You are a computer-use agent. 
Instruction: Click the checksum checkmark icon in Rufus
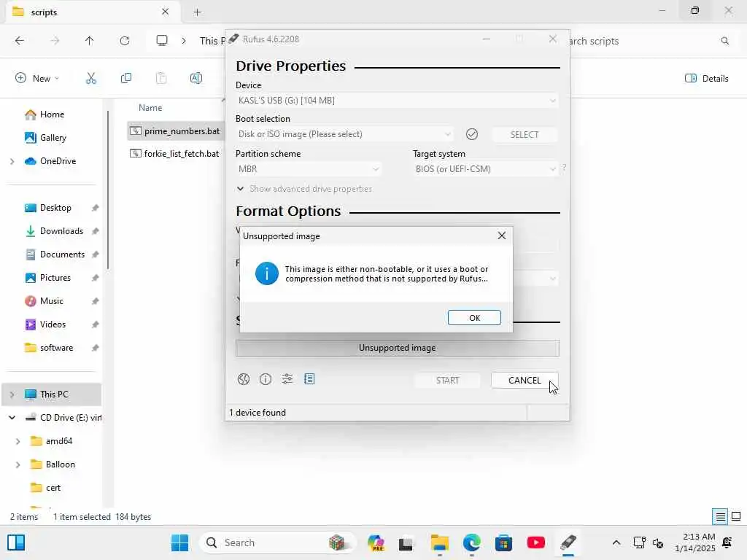(472, 134)
